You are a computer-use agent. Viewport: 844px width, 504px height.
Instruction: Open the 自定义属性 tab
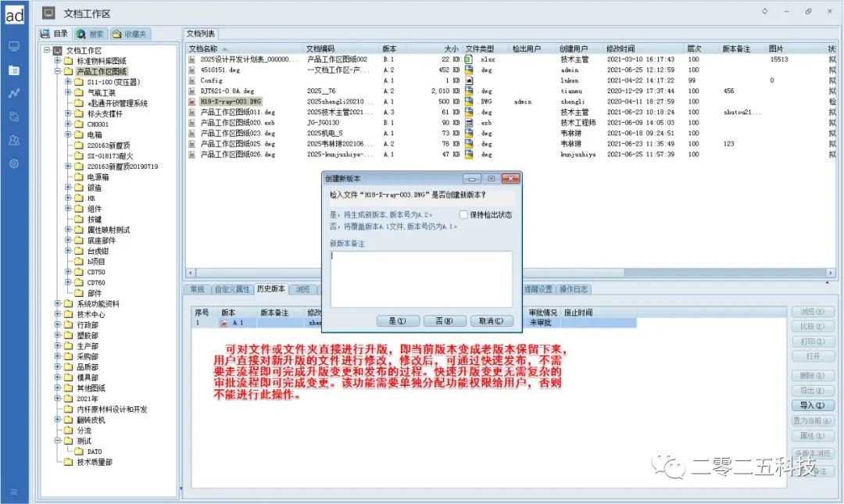click(x=232, y=290)
